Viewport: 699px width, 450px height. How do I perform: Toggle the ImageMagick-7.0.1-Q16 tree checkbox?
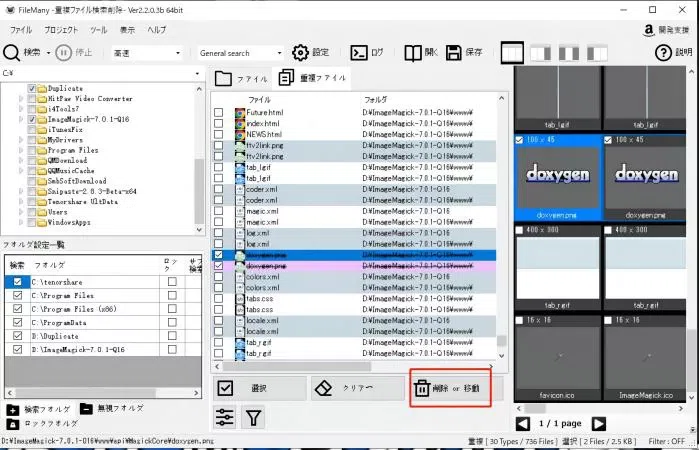coord(32,119)
